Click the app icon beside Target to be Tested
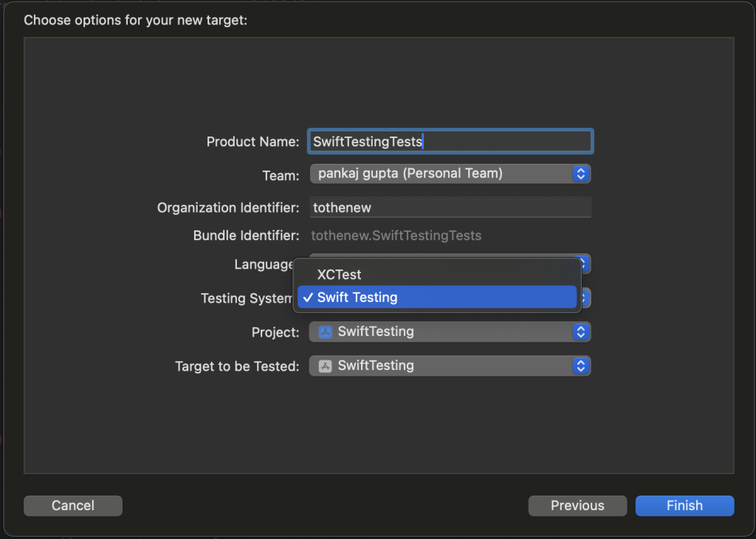 point(325,365)
